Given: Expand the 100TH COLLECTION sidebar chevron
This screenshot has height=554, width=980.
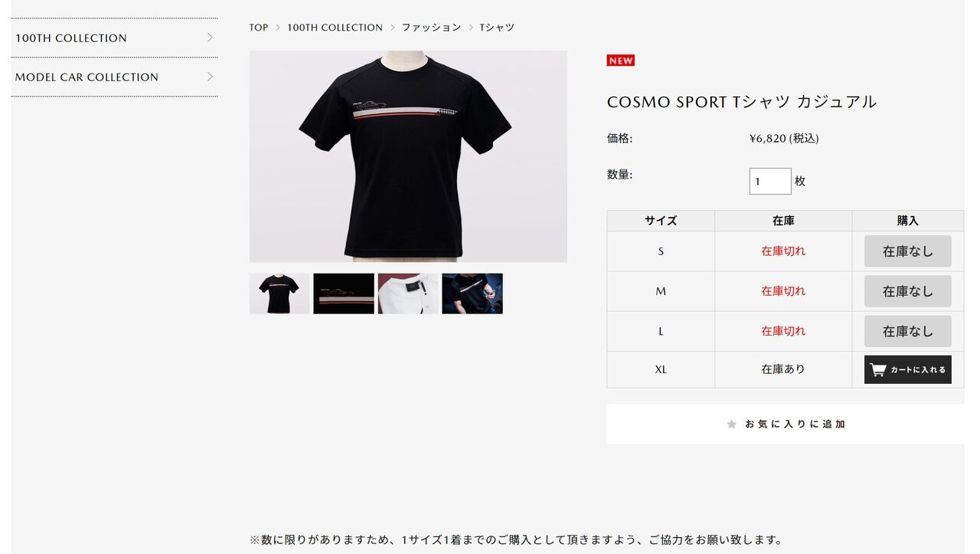Looking at the screenshot, I should [x=210, y=38].
